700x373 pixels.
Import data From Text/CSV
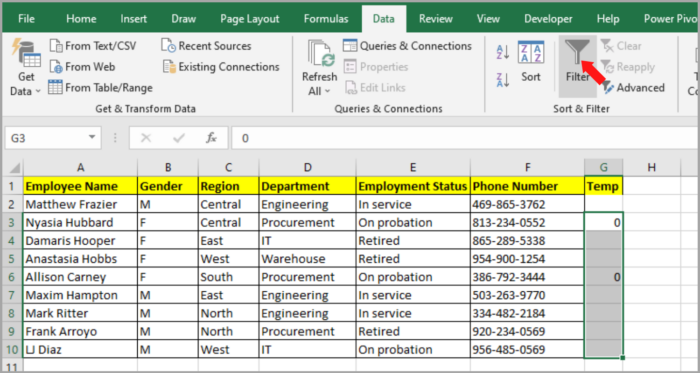pyautogui.click(x=93, y=46)
